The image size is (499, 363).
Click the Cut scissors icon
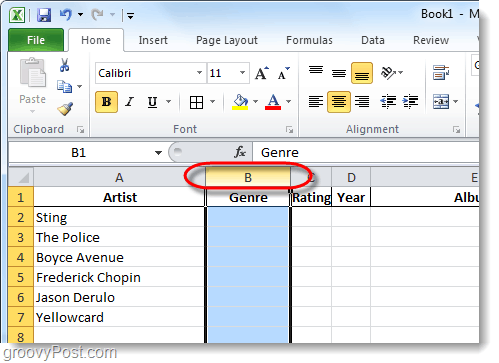(x=64, y=65)
